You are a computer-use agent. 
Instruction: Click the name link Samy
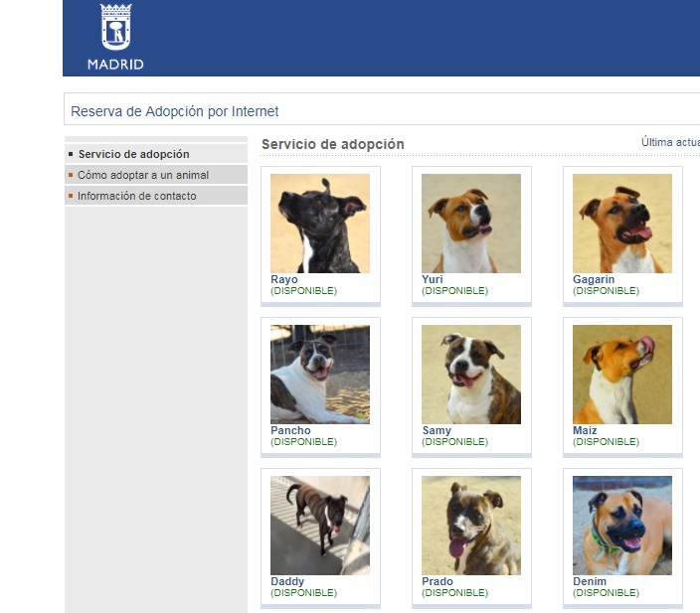[437, 430]
